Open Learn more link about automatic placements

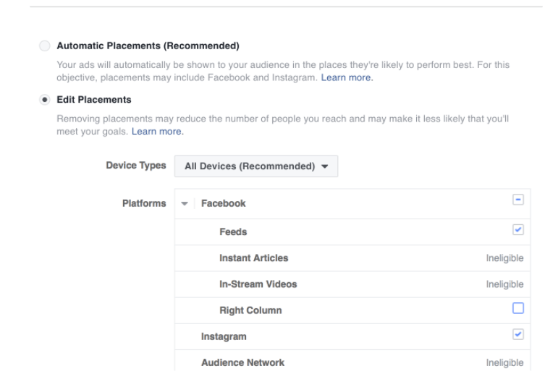347,77
